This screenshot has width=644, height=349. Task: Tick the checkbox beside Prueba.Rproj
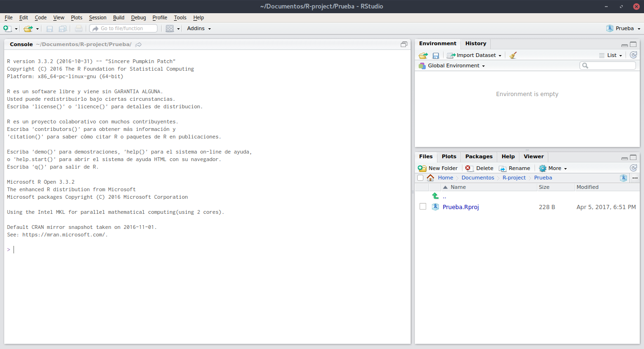[x=423, y=207]
